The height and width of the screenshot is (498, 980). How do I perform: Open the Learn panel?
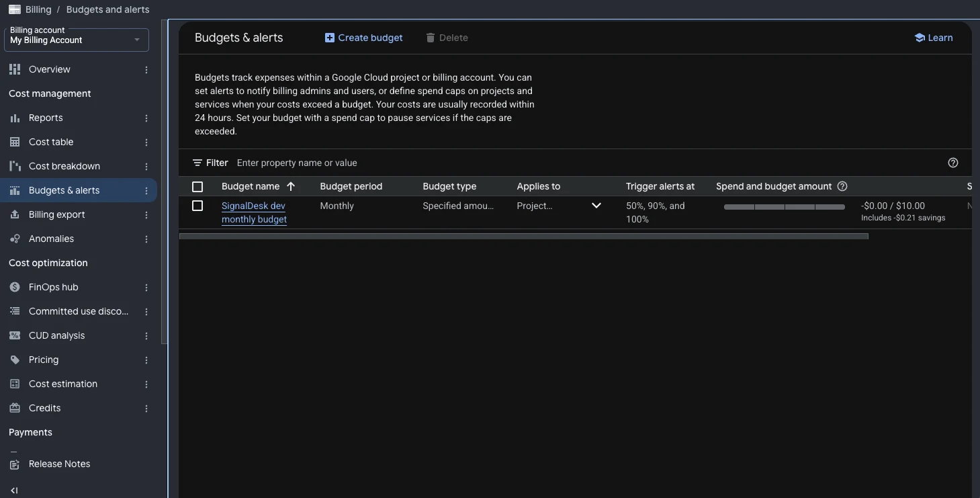pos(934,38)
